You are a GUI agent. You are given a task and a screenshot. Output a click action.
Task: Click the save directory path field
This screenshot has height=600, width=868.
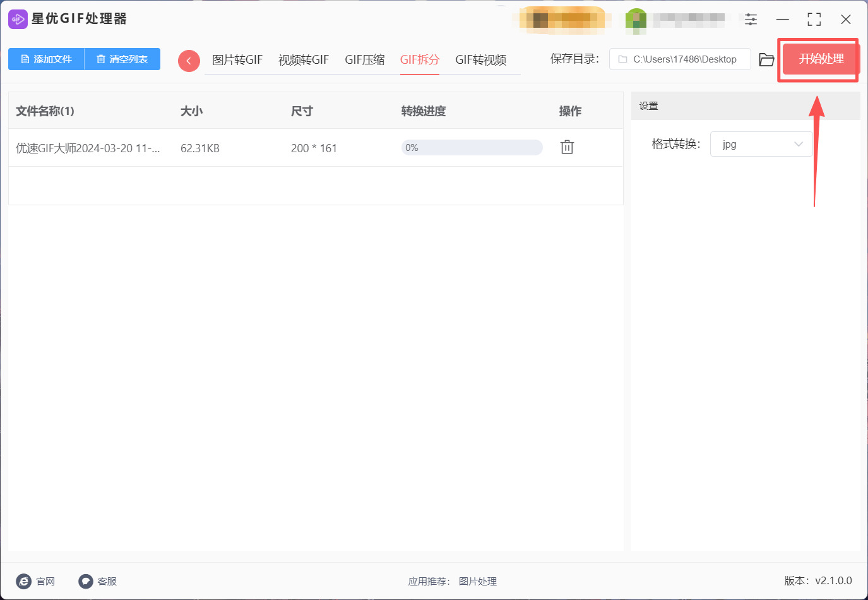click(680, 59)
